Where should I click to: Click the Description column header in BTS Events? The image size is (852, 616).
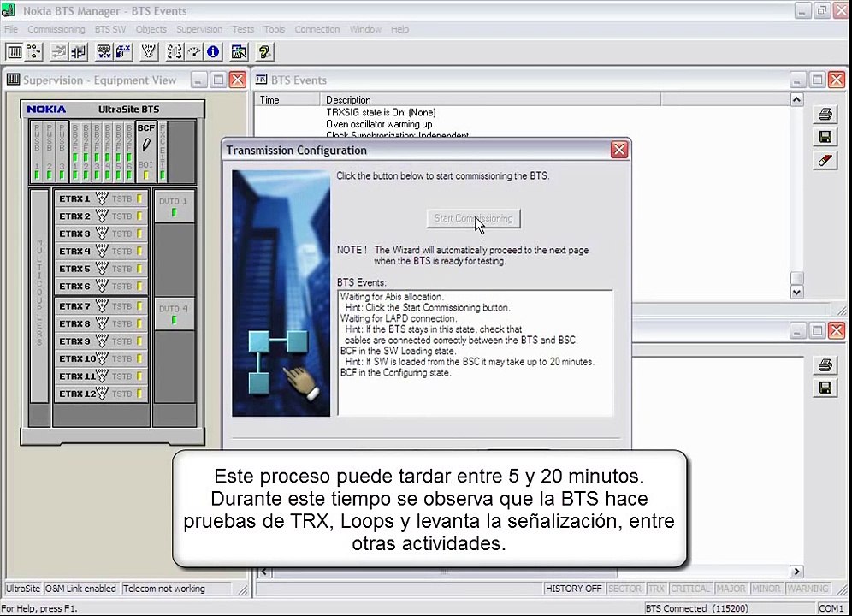tap(490, 99)
